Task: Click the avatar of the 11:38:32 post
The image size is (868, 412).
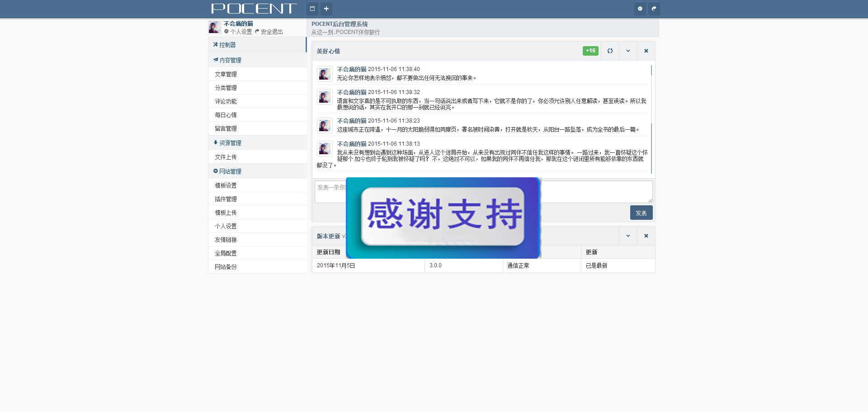Action: click(x=324, y=97)
